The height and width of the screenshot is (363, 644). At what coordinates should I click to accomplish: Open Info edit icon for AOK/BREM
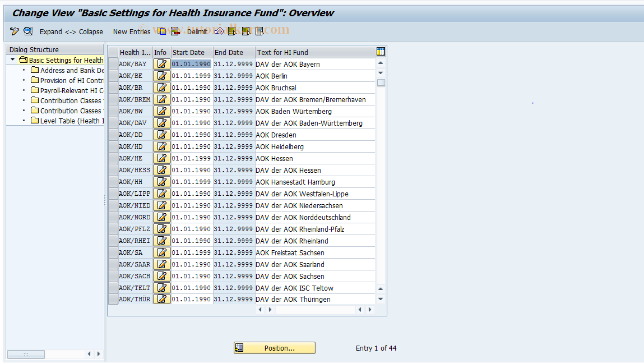pos(162,99)
